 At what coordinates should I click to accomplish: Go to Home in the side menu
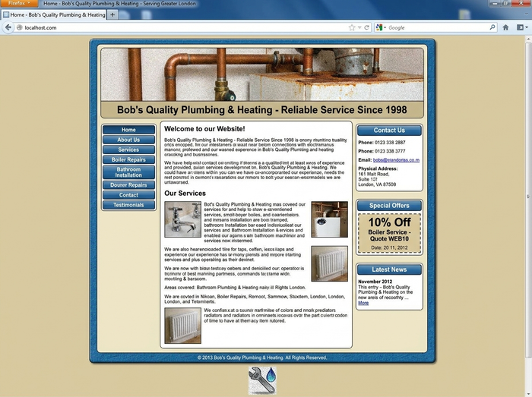(x=128, y=130)
